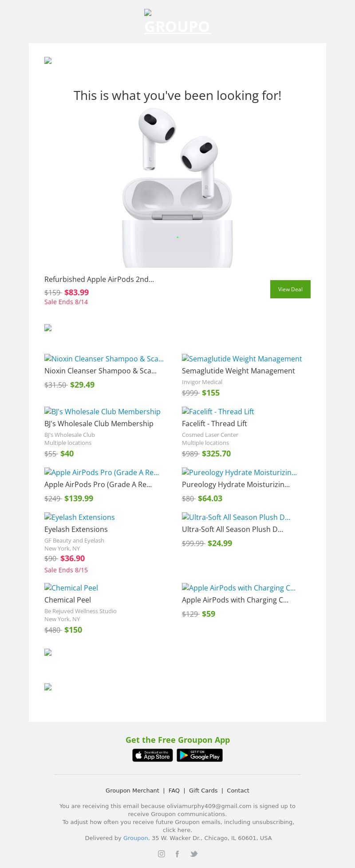Open the FAQ footer link
The image size is (355, 868).
(174, 790)
